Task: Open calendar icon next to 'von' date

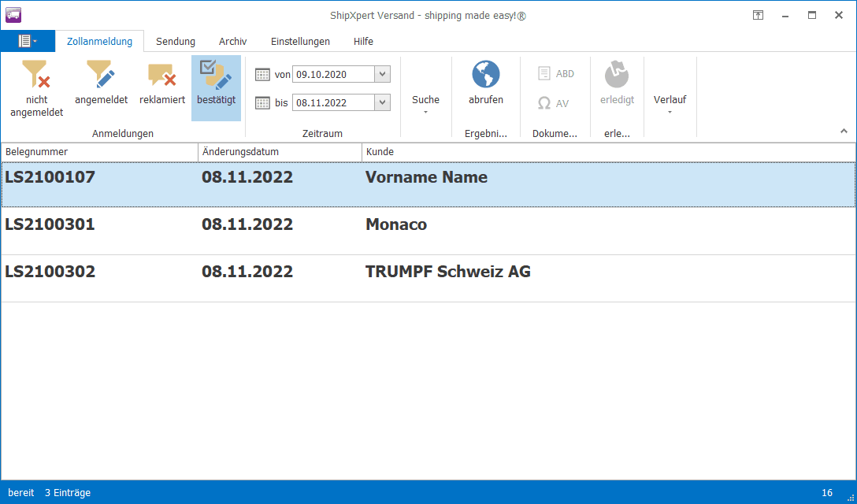Action: pos(263,74)
